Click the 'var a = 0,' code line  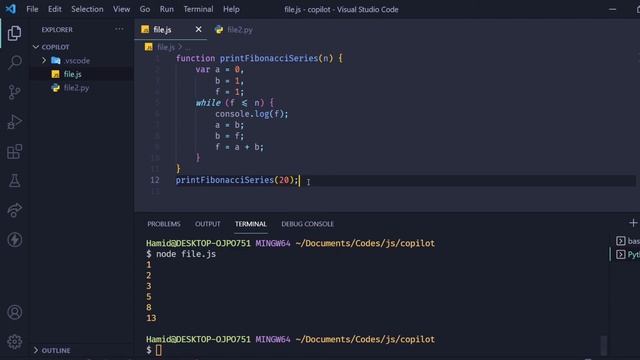(220, 69)
